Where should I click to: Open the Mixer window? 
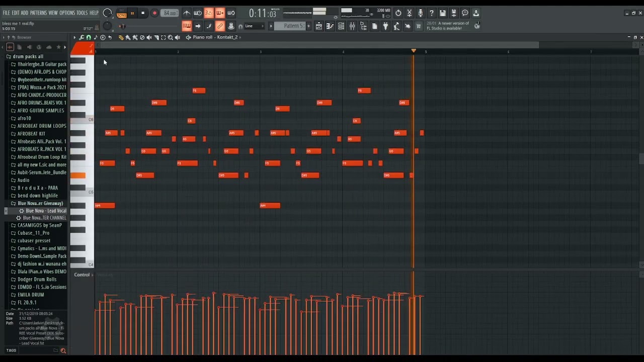[352, 26]
